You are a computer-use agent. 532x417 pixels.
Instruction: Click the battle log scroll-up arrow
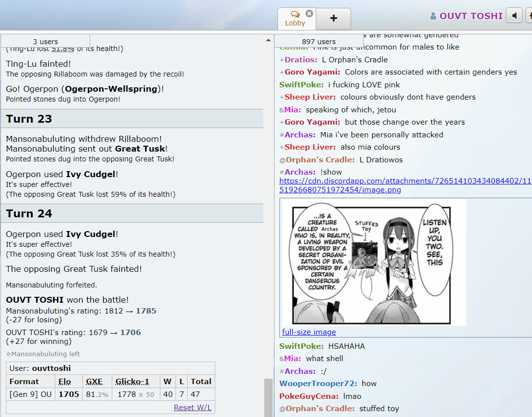click(268, 40)
